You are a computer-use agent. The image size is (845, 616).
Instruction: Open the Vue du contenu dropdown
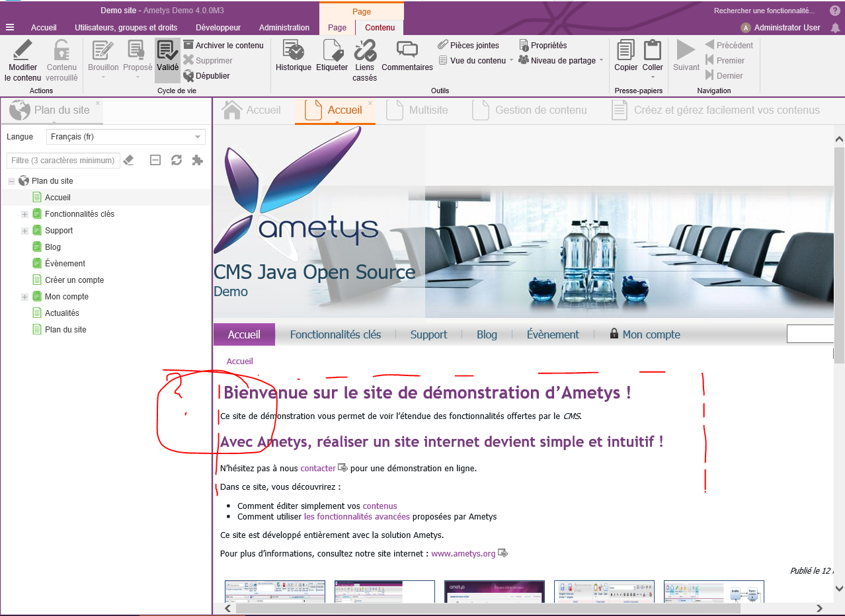click(x=476, y=60)
